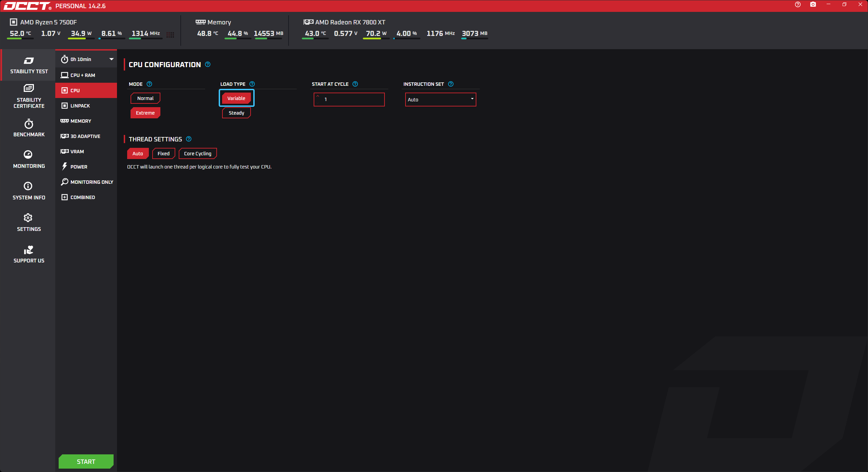Enable Core Cycling thread setting
Screen dimensions: 868x472
click(198, 154)
